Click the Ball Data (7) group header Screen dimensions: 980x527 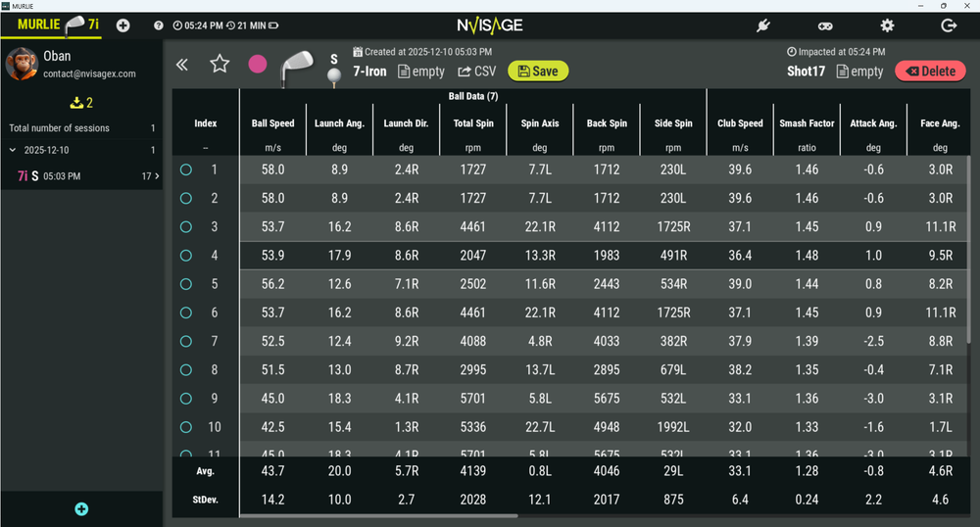[x=473, y=96]
